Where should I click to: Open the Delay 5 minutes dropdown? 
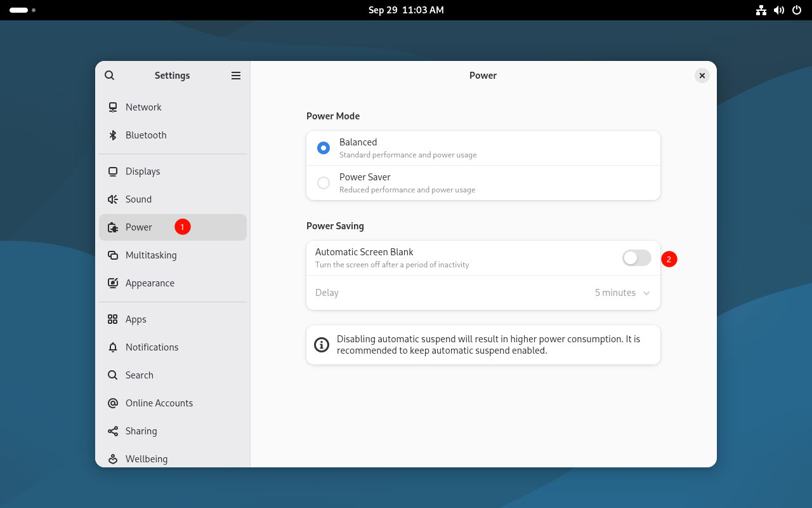click(x=622, y=293)
